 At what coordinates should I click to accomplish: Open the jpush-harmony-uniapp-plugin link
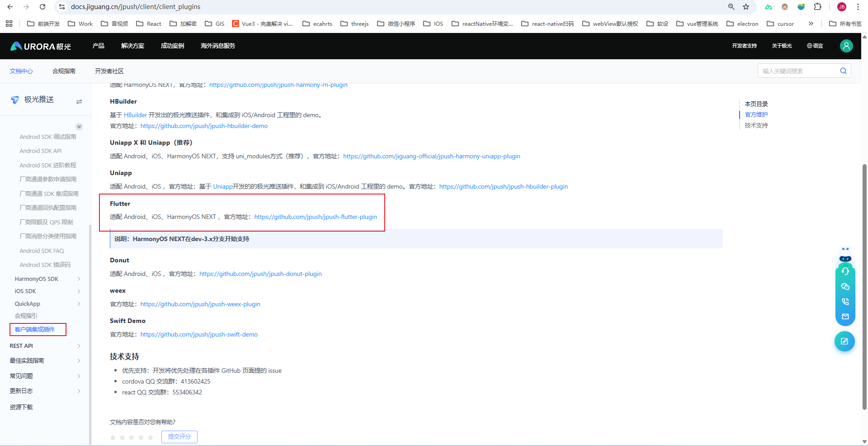[x=432, y=156]
